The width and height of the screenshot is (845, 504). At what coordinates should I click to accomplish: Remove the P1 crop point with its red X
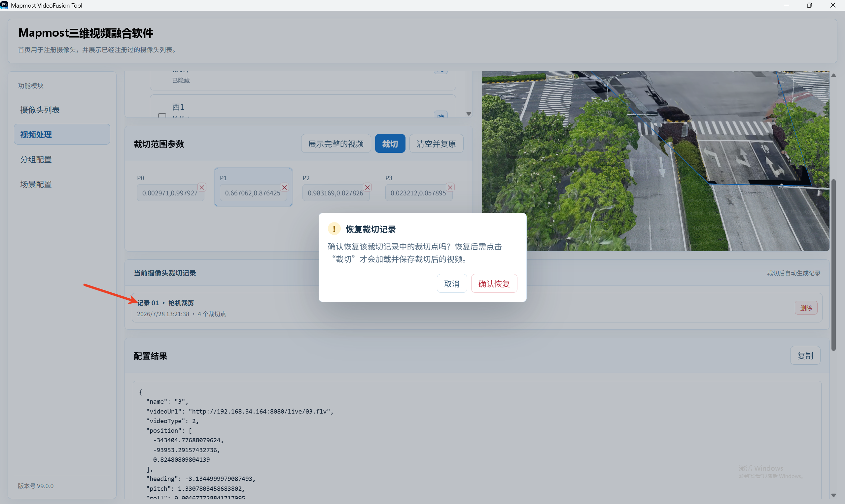[x=284, y=187]
